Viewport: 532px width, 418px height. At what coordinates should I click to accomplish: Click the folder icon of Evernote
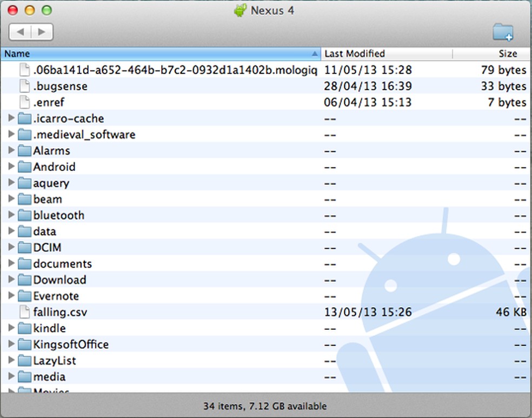tap(24, 296)
